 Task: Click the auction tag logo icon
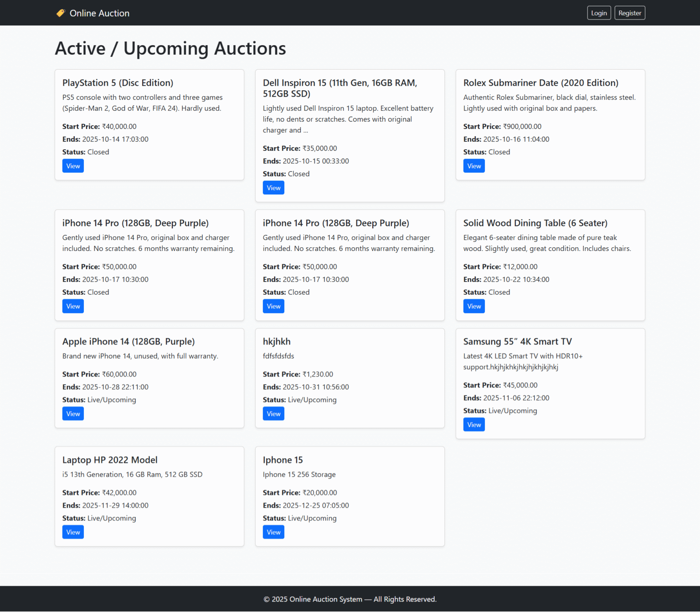coord(61,13)
